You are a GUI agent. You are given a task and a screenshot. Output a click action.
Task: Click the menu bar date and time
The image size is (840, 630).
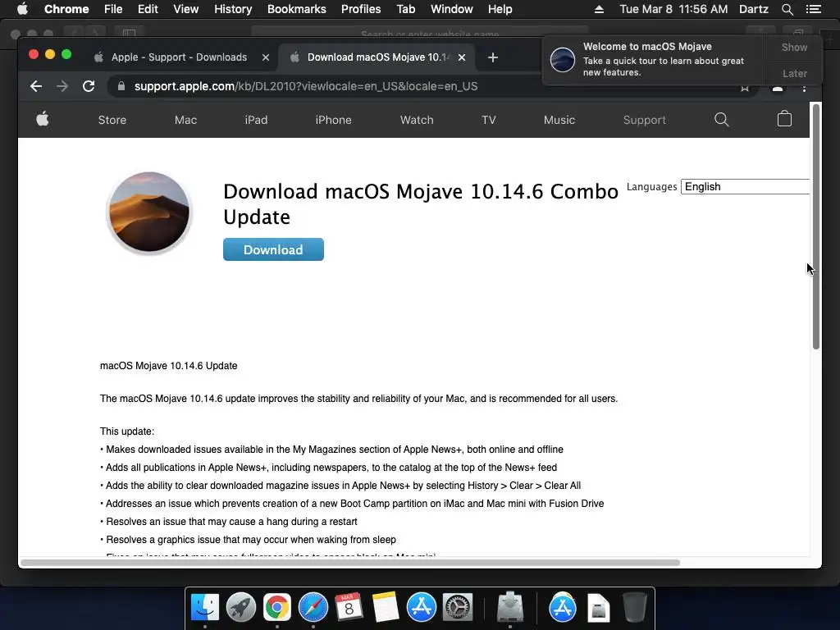[x=673, y=9]
